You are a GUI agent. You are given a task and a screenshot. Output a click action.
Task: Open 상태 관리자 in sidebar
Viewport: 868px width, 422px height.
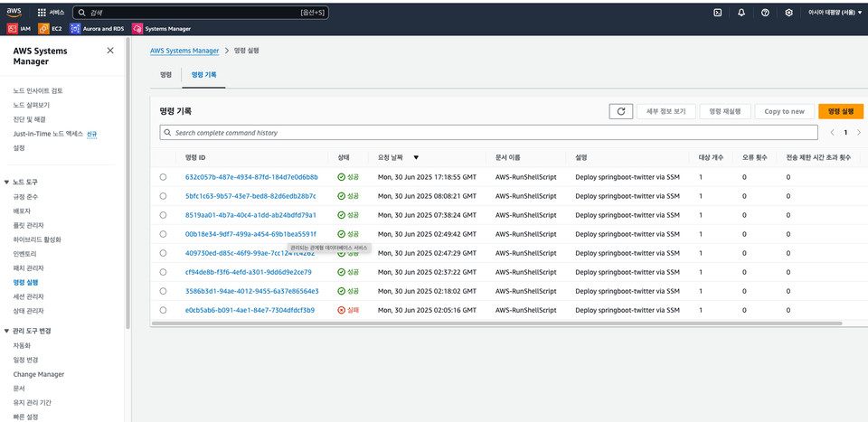[x=28, y=311]
